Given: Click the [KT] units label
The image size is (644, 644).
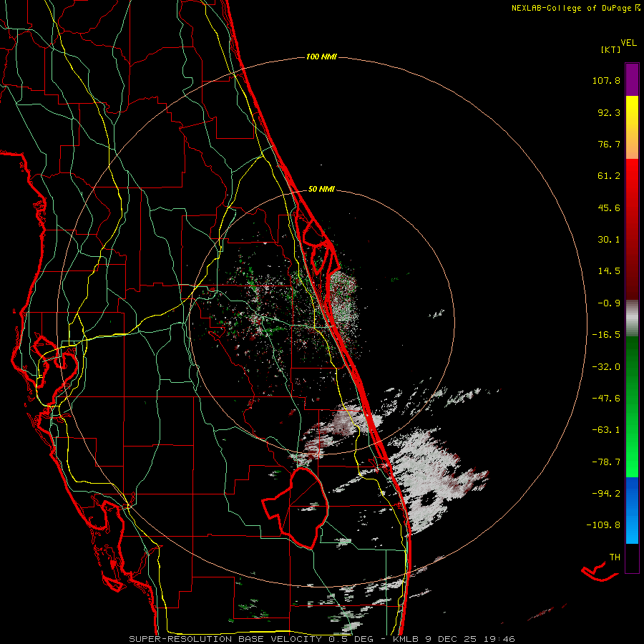Looking at the screenshot, I should click(x=610, y=49).
